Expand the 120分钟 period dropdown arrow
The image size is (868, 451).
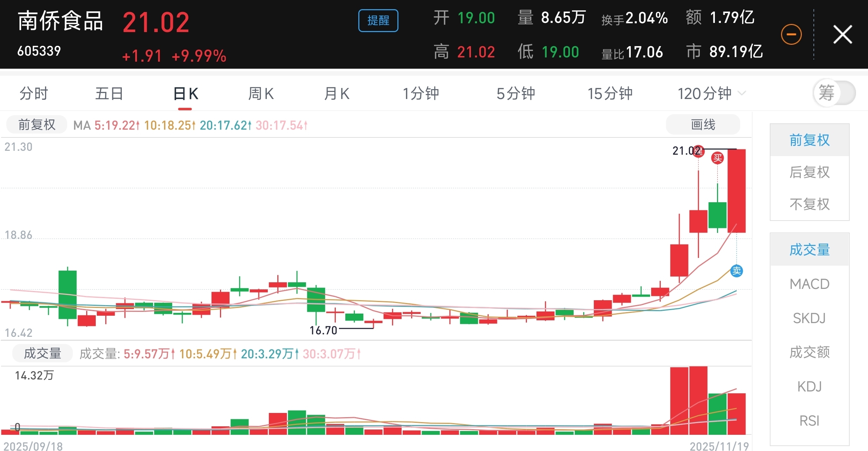point(742,93)
